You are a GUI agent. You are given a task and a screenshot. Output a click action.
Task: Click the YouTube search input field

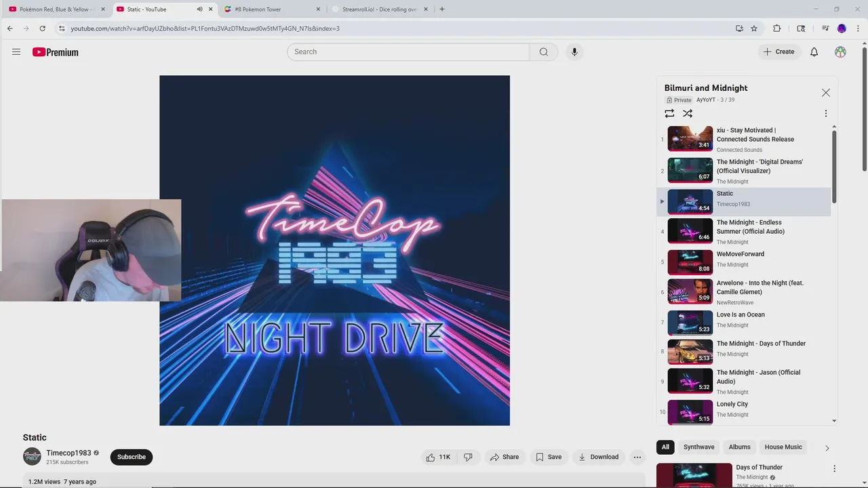(408, 52)
